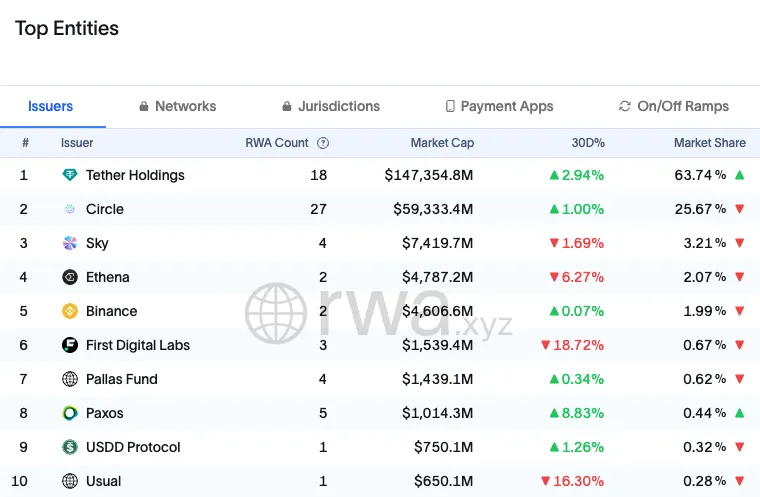Screen dimensions: 760x497
Task: Click the $1,439.1M market cap value
Action: click(x=438, y=379)
